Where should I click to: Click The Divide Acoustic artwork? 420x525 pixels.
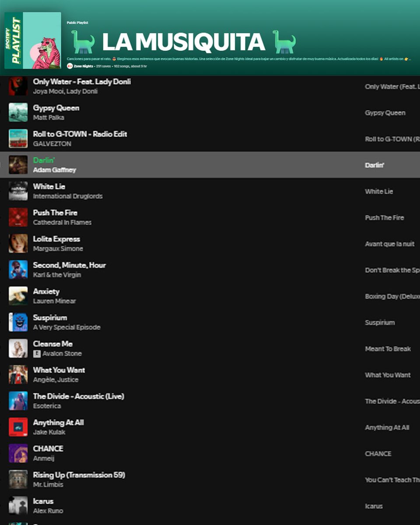[x=18, y=401]
